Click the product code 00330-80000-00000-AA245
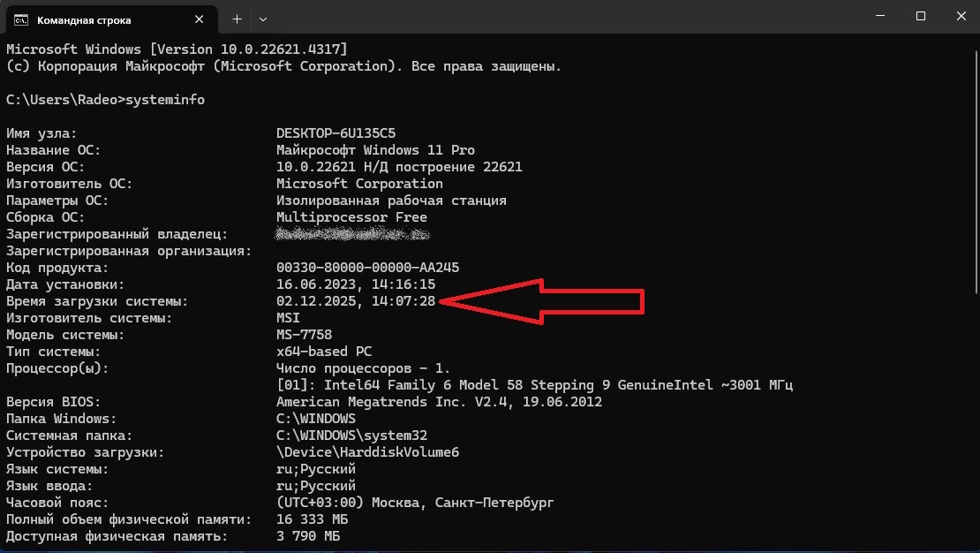This screenshot has width=980, height=553. [367, 268]
